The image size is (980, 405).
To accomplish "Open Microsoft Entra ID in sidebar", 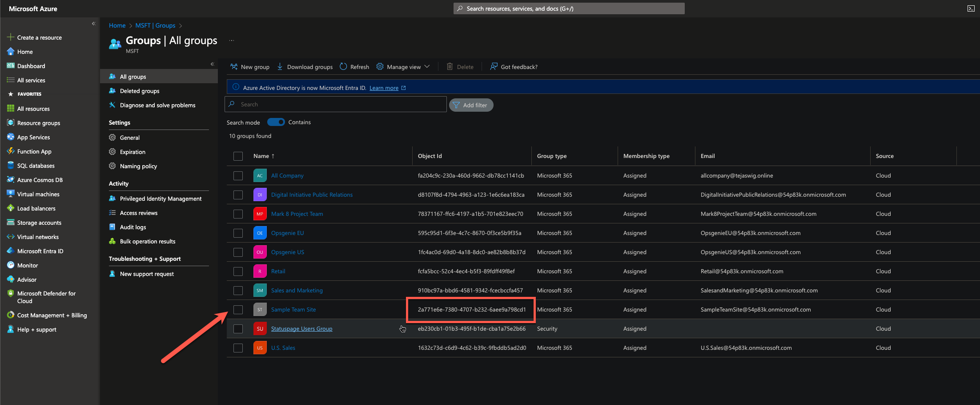I will [40, 251].
